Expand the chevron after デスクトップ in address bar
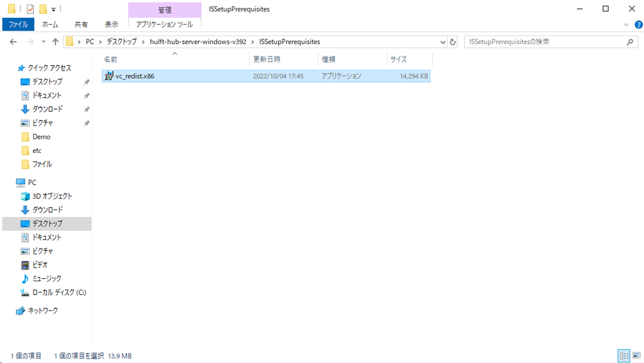 [x=143, y=42]
